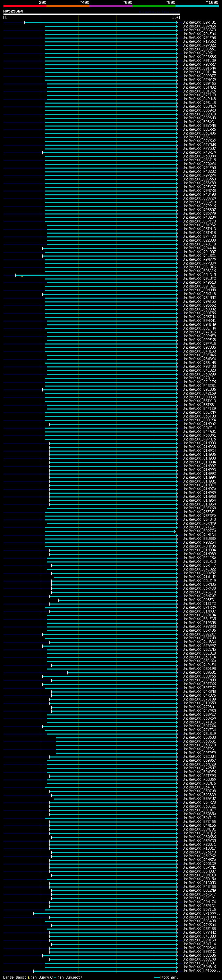This screenshot has width=222, height=980.
Task: Select hit UniRef100_Q4N156
Action: coord(199,826)
